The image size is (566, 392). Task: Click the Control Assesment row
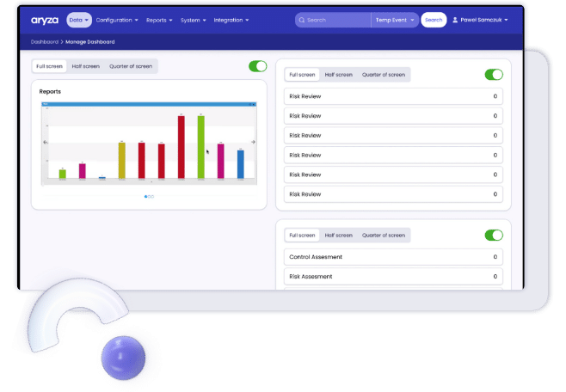(393, 257)
